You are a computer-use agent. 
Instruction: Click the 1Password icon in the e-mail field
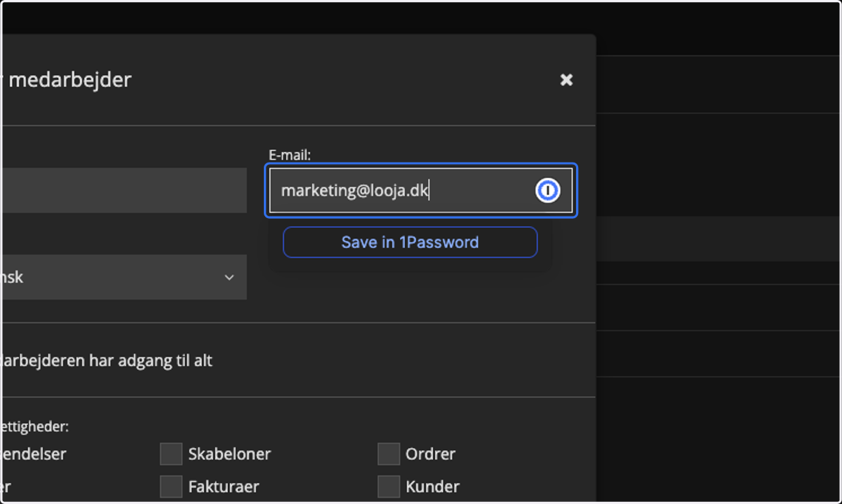548,190
